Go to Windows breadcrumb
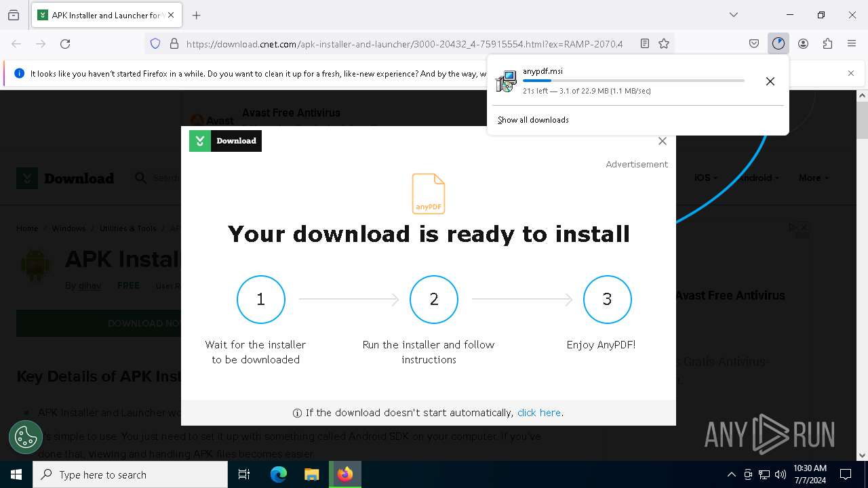 click(x=68, y=228)
